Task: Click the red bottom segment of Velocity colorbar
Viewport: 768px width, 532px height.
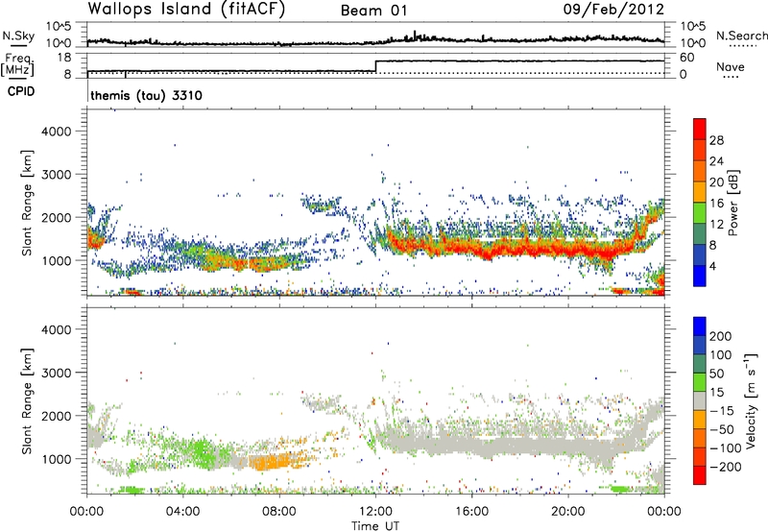Action: click(700, 475)
